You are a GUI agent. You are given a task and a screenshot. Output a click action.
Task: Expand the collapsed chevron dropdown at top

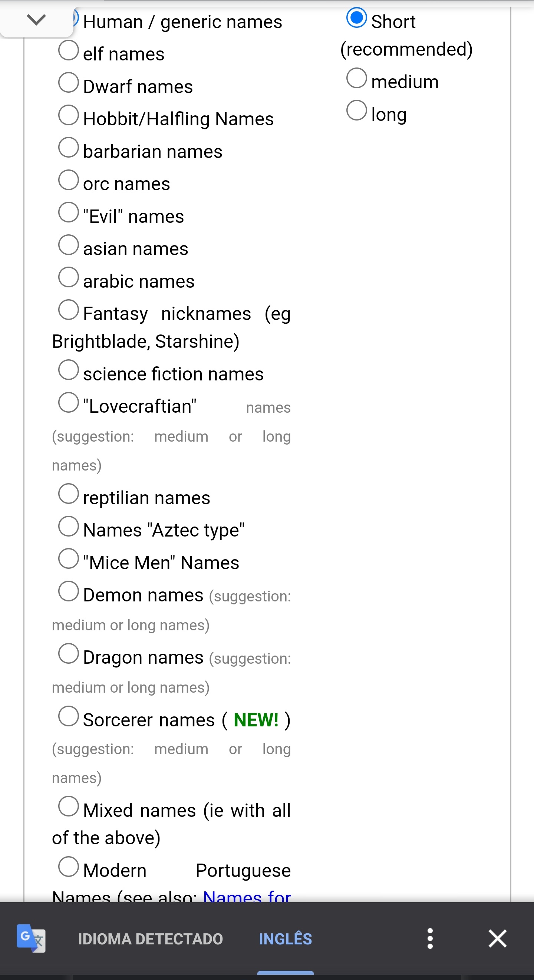coord(37,19)
